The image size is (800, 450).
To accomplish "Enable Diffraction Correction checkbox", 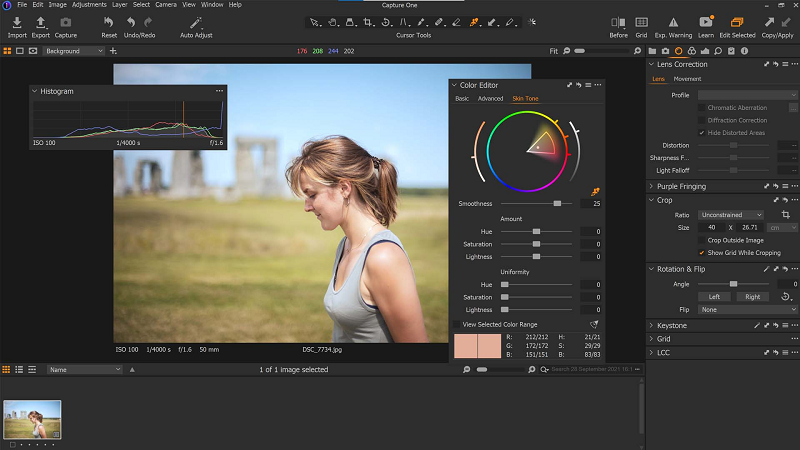I will click(x=702, y=120).
